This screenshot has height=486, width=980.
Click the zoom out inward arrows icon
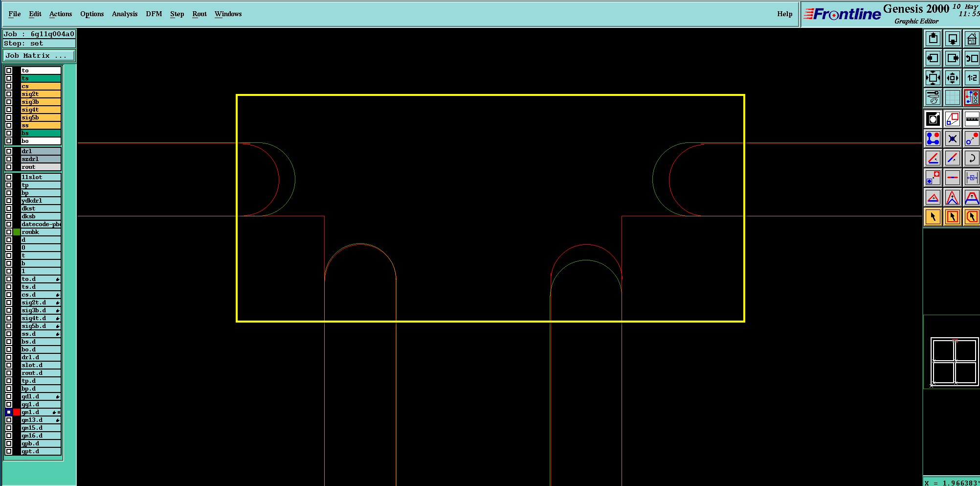click(x=952, y=78)
